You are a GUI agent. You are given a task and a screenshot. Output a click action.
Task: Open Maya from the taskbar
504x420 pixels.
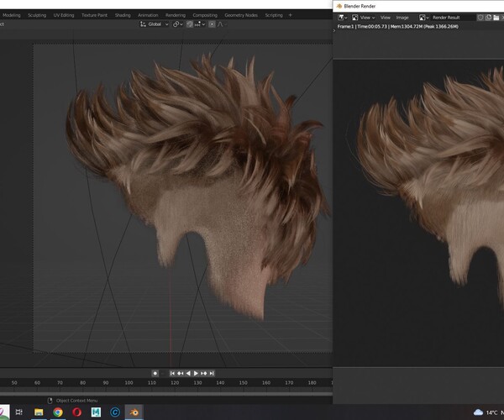click(x=96, y=412)
